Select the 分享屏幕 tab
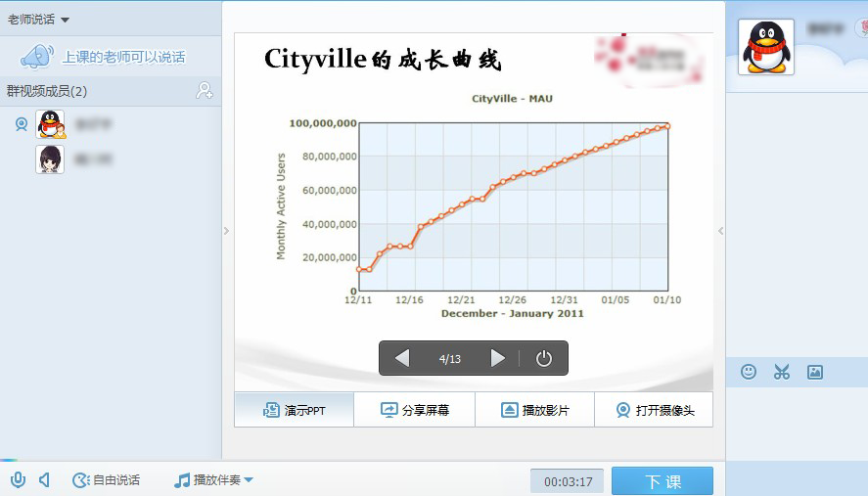This screenshot has width=868, height=496. pos(414,410)
